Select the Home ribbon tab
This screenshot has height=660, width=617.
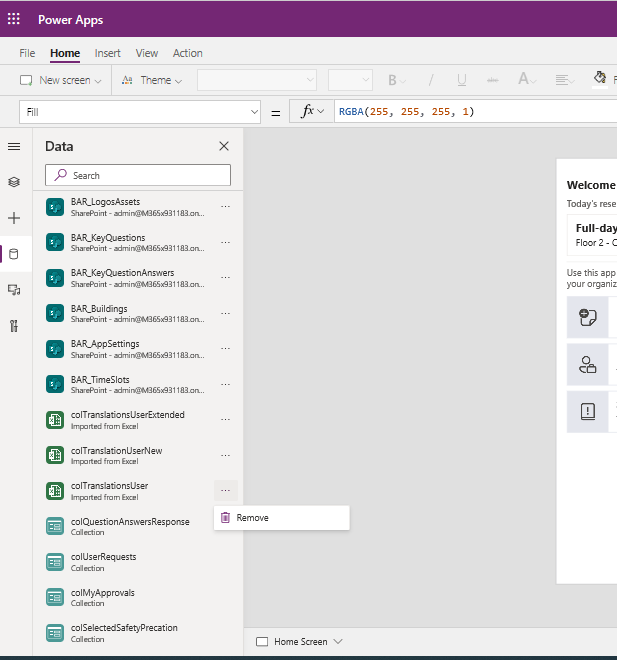click(65, 53)
